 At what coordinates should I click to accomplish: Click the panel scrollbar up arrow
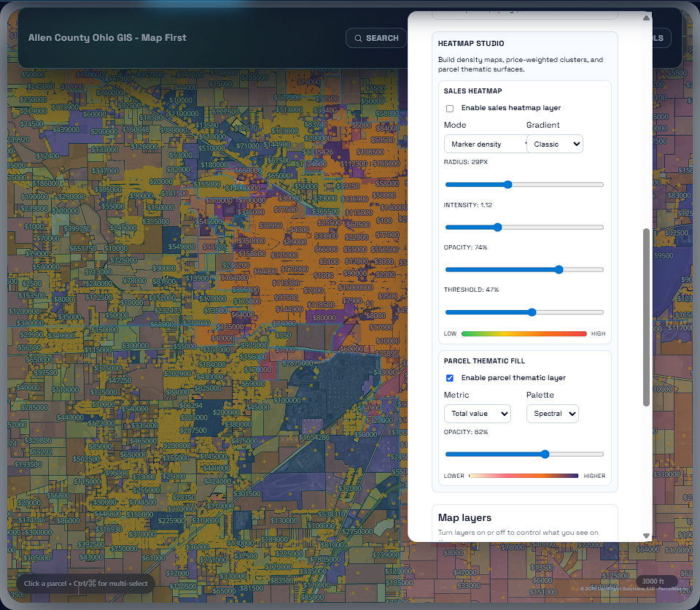tap(646, 18)
